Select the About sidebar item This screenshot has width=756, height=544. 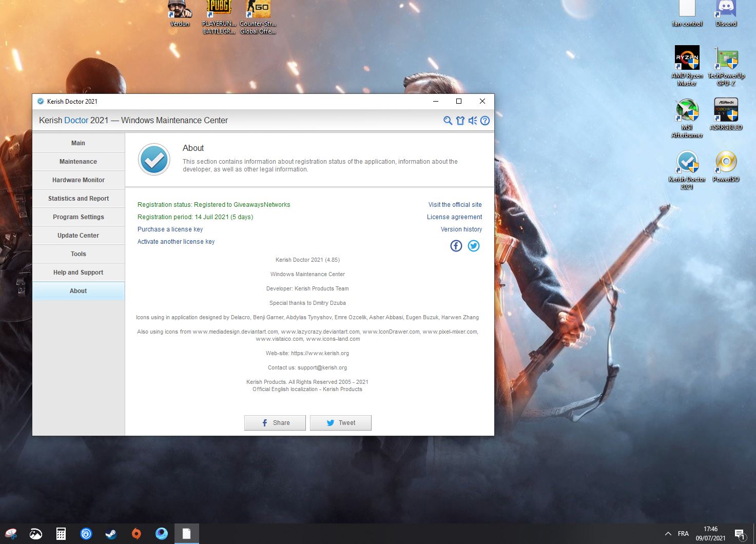click(x=79, y=291)
